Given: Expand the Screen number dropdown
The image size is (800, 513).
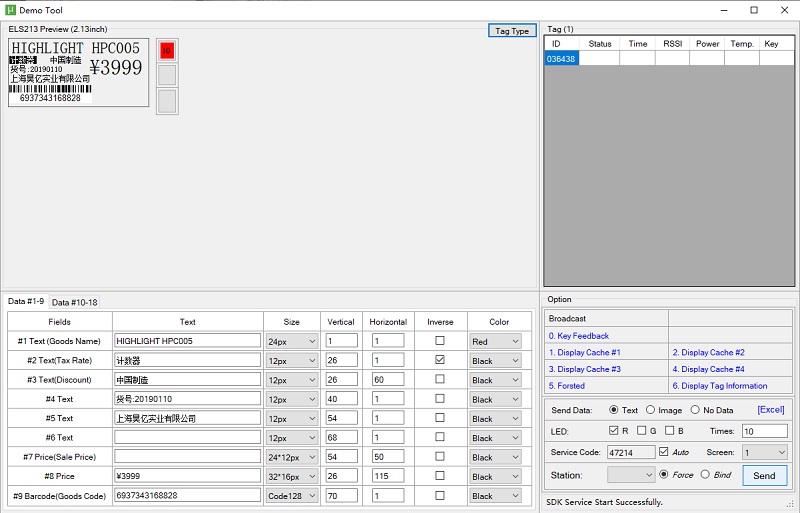Looking at the screenshot, I should click(x=765, y=452).
